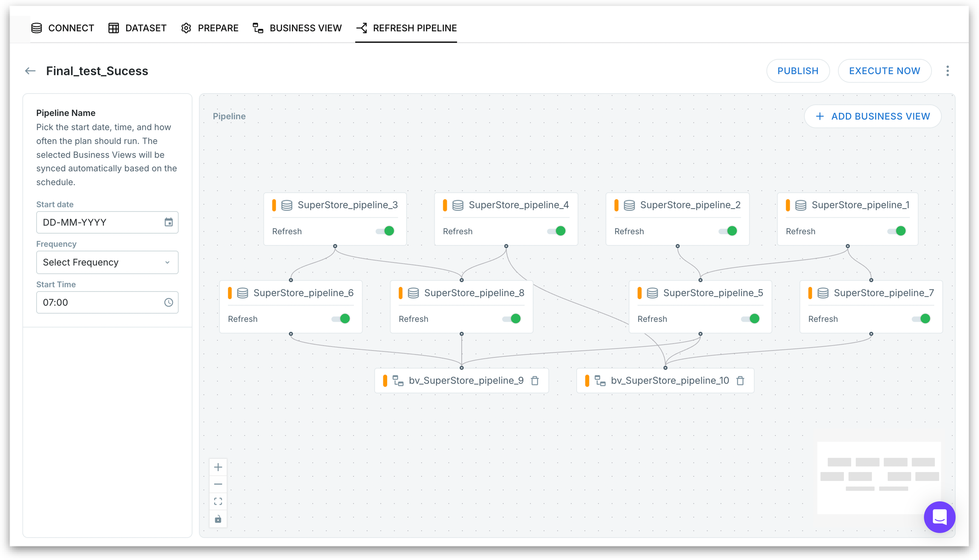
Task: Zoom in on the pipeline canvas
Action: [218, 467]
